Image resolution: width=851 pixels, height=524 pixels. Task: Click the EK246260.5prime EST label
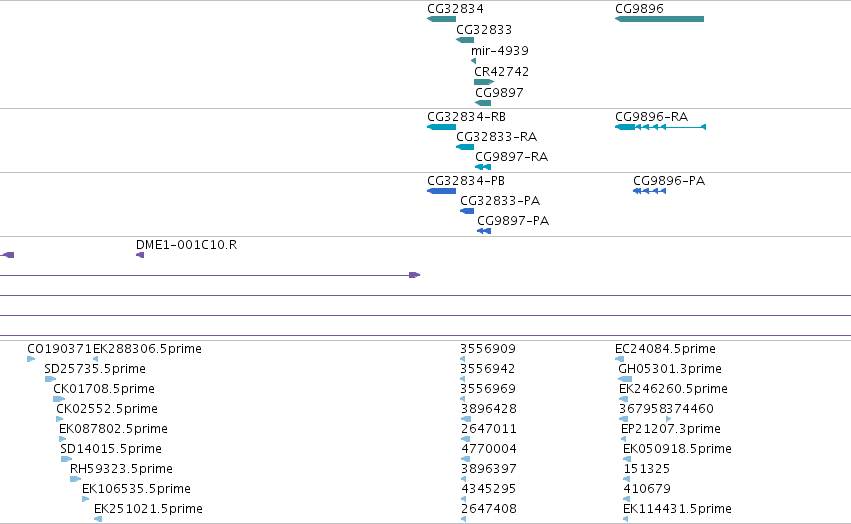coord(673,389)
